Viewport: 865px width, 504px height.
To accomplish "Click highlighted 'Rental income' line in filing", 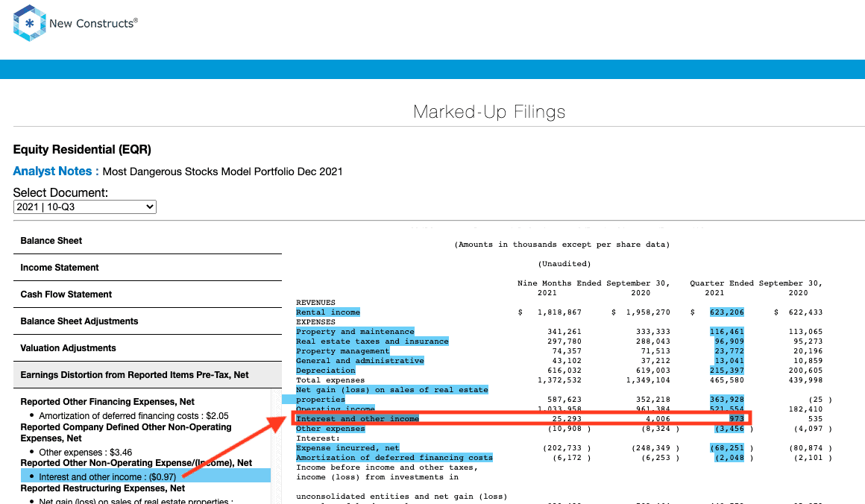I will click(x=328, y=312).
